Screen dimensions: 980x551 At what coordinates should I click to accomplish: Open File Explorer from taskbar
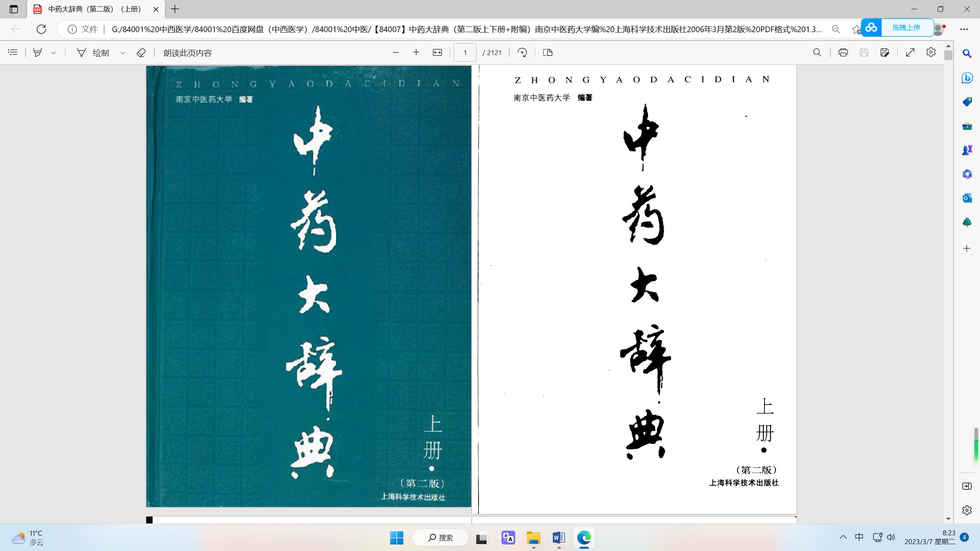(x=533, y=538)
